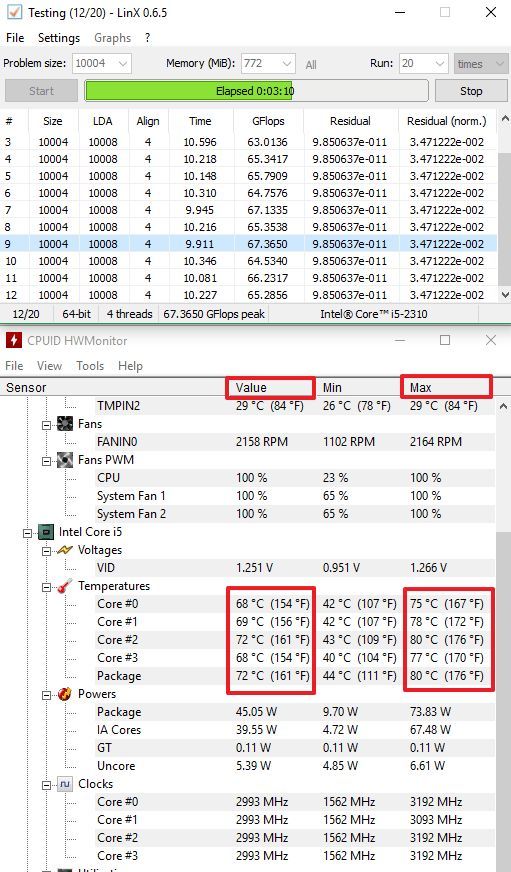Click the Elapsed time progress bar

click(256, 91)
